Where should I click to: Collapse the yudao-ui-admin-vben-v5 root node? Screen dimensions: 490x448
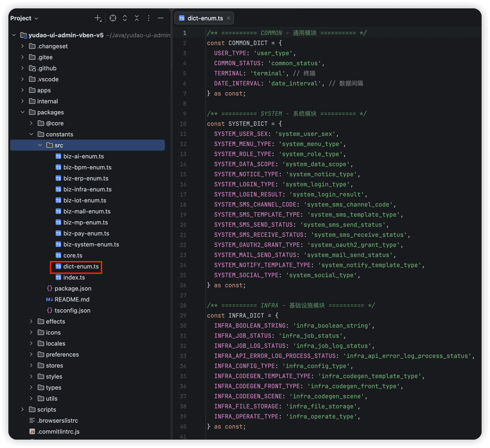(x=14, y=35)
